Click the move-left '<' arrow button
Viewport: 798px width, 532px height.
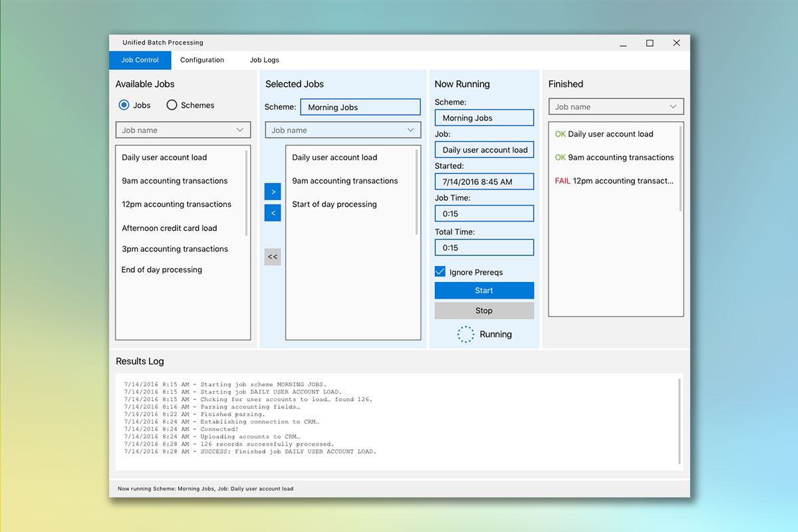coord(273,213)
